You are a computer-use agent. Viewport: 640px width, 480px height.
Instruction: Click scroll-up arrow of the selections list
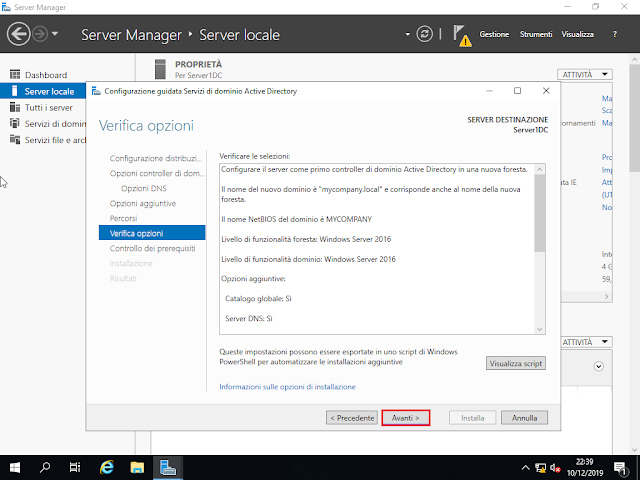click(x=540, y=169)
